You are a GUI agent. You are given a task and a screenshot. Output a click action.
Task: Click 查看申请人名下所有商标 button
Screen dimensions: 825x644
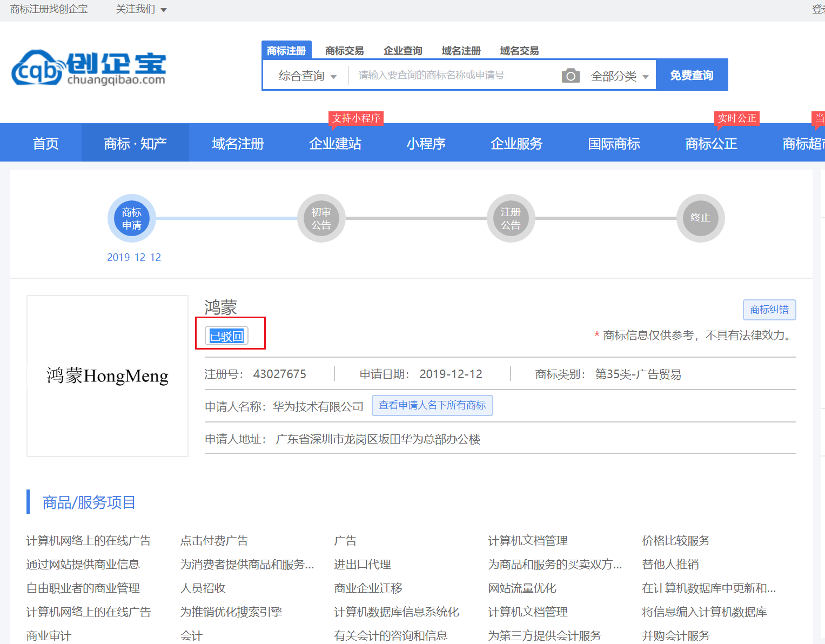pos(432,405)
